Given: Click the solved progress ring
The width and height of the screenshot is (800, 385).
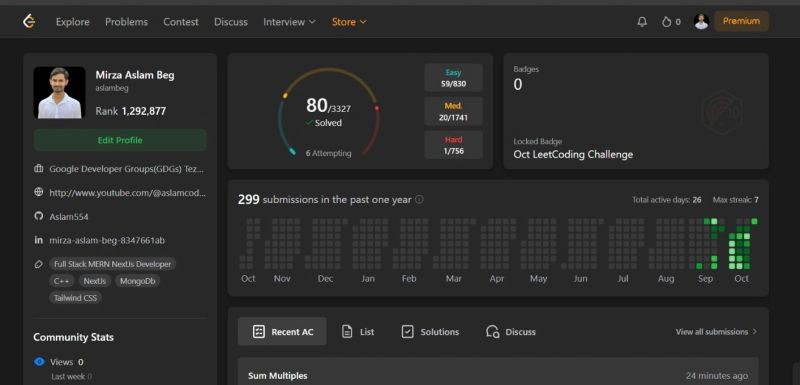Looking at the screenshot, I should pyautogui.click(x=329, y=113).
